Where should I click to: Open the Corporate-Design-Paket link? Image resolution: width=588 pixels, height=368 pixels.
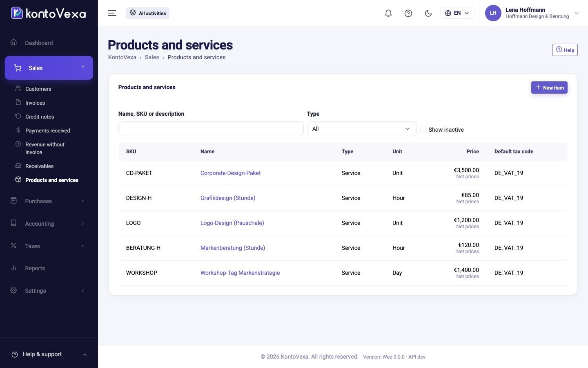[x=231, y=173]
